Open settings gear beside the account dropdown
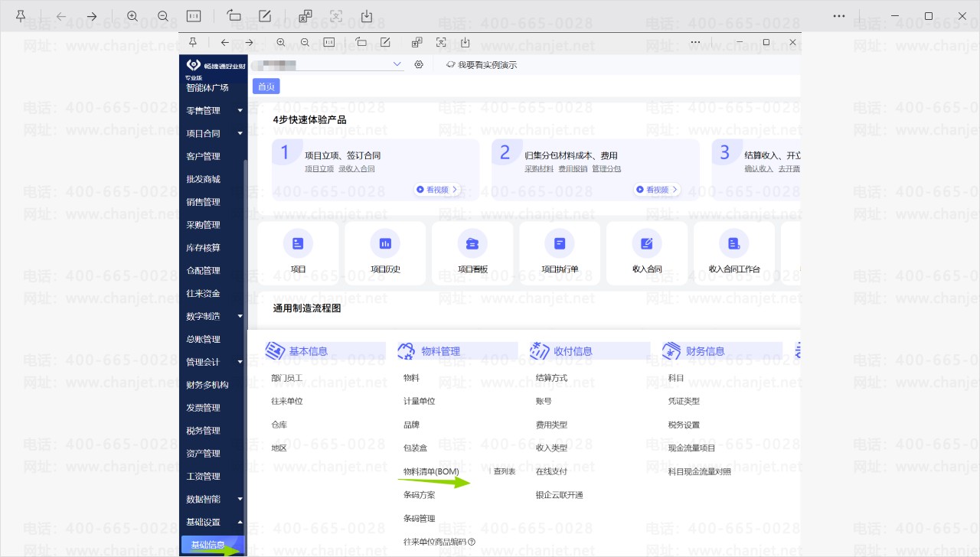This screenshot has width=980, height=557. click(x=419, y=65)
